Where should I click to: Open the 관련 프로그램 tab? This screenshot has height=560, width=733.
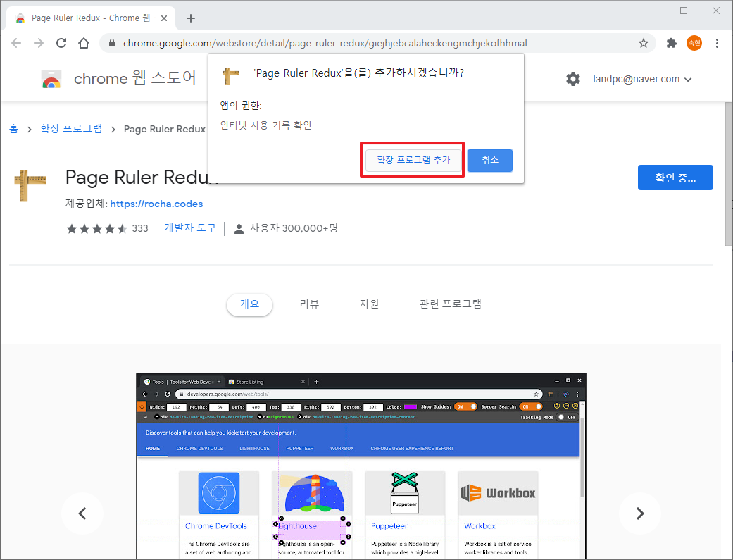449,304
